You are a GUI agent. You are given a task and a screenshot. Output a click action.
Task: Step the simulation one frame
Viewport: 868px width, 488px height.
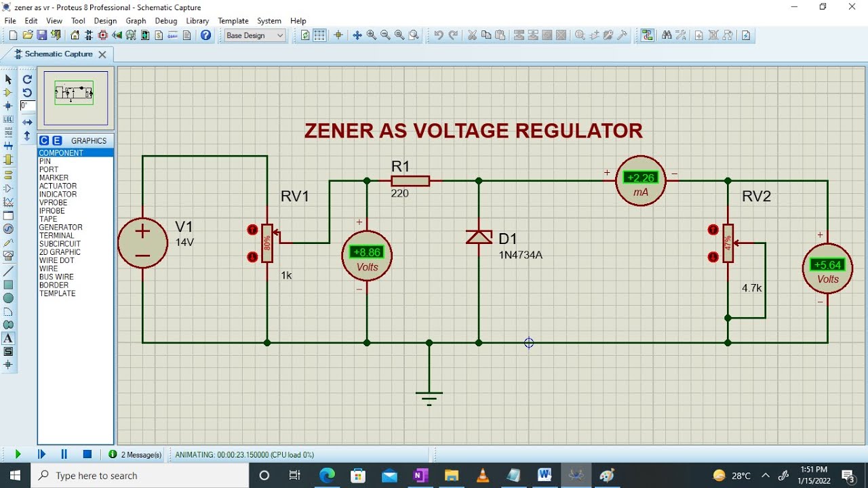[41, 454]
